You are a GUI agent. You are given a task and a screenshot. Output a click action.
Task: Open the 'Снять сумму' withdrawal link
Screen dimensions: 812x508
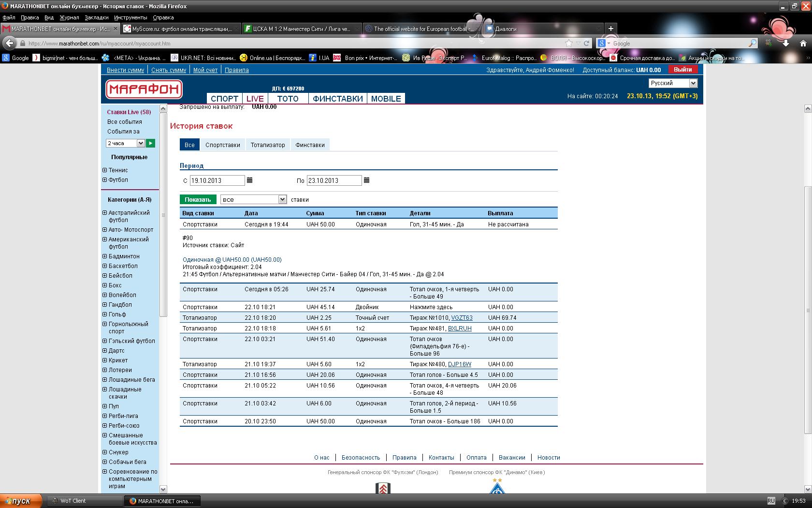coord(169,70)
